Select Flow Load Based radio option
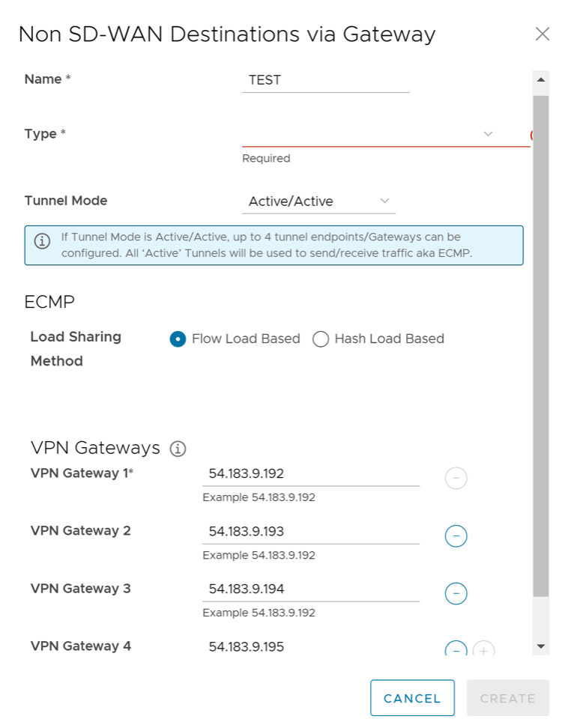The image size is (565, 728). (x=178, y=339)
